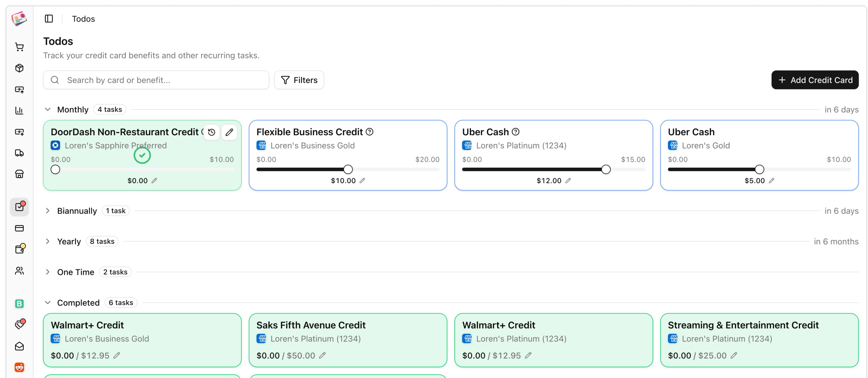Open the tags sidebar icon with red badge
Viewport: 868px width, 378px height.
(19, 324)
